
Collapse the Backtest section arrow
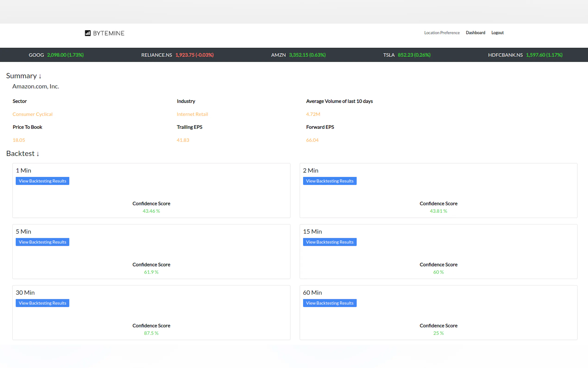(x=38, y=154)
